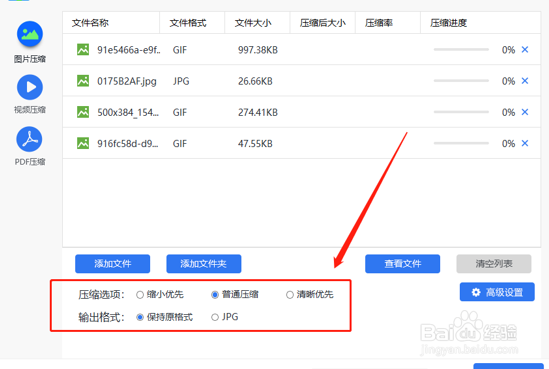The height and width of the screenshot is (369, 549).
Task: Click progress bar of 91e5466a-e9f row
Action: [x=461, y=50]
